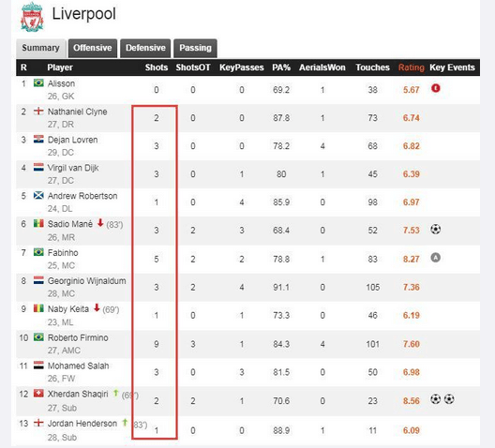This screenshot has width=495, height=448.
Task: Click Shaqiri's second goal ball icon
Action: coord(449,399)
